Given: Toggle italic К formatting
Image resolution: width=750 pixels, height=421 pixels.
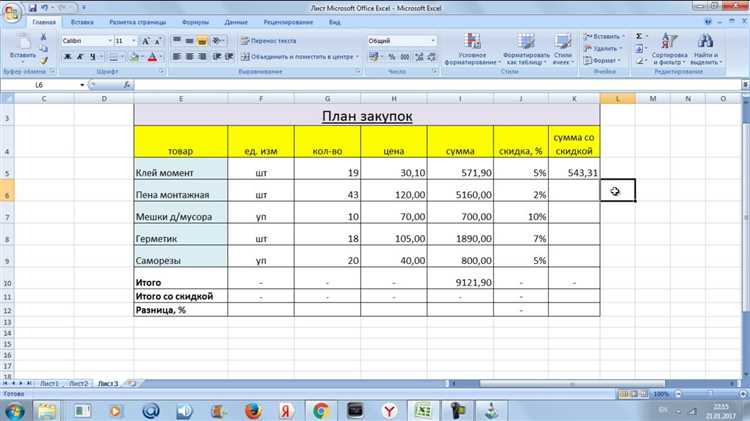Looking at the screenshot, I should 79,57.
